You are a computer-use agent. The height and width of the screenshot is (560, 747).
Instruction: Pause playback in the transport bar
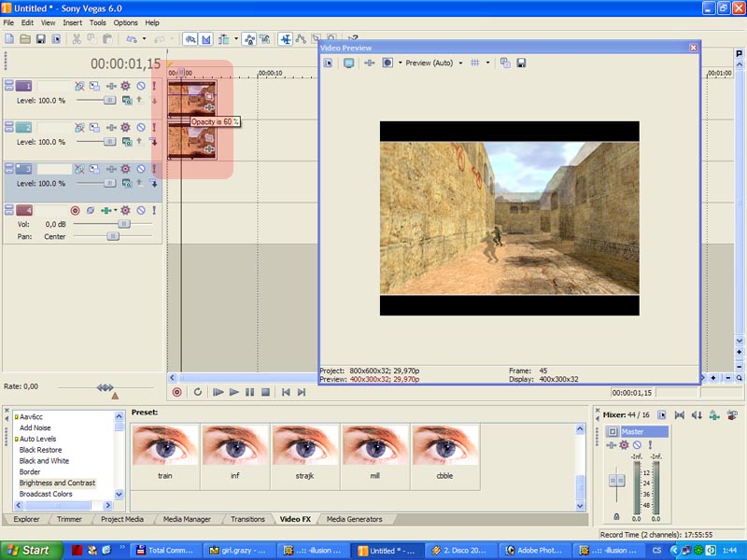tap(249, 392)
